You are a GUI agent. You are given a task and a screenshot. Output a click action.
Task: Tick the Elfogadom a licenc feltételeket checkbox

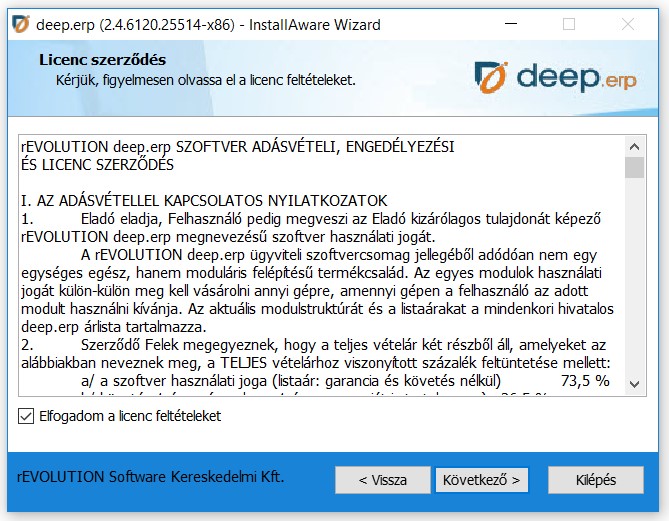26,416
